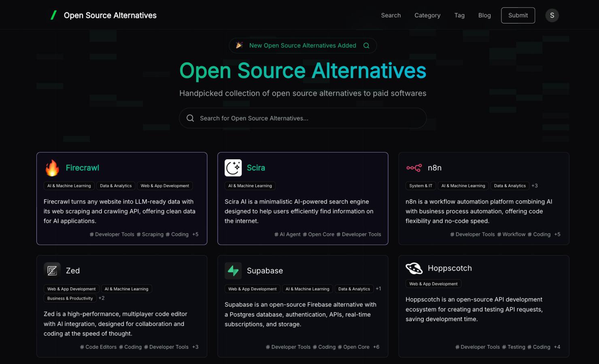Open the n8n node logo icon

[x=414, y=168]
